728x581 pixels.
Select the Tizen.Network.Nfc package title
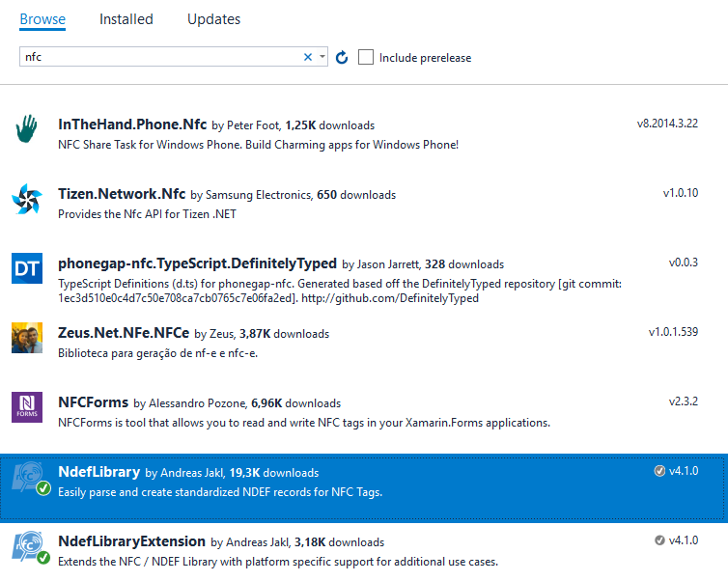(122, 194)
